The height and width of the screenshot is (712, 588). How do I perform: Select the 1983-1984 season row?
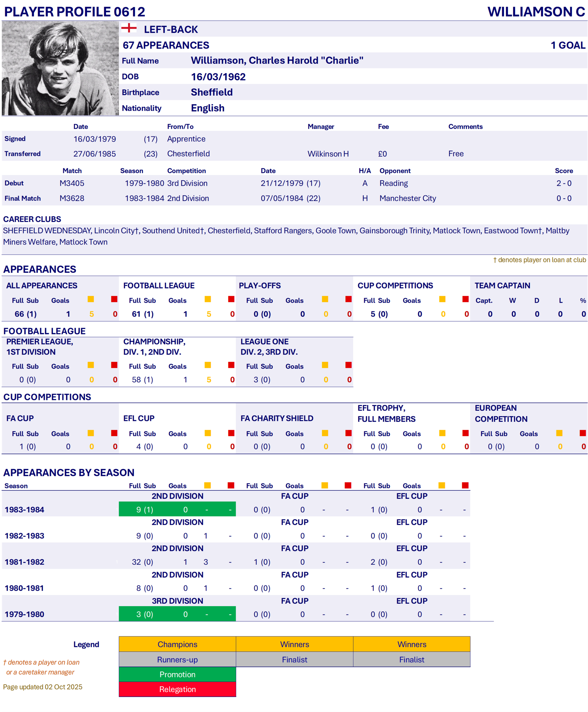click(x=24, y=510)
